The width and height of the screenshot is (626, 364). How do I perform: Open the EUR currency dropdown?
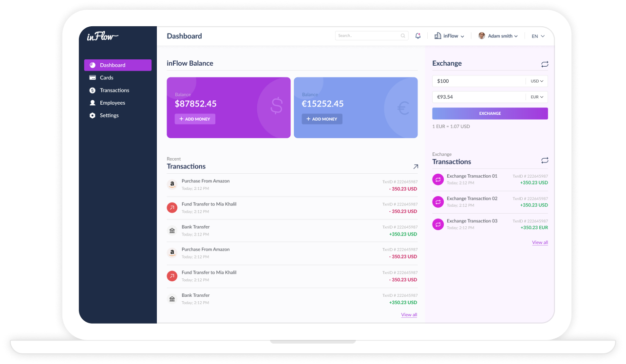coord(537,97)
